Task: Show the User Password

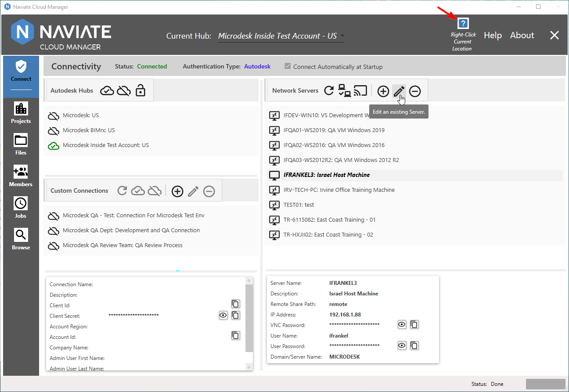Action: tap(402, 345)
